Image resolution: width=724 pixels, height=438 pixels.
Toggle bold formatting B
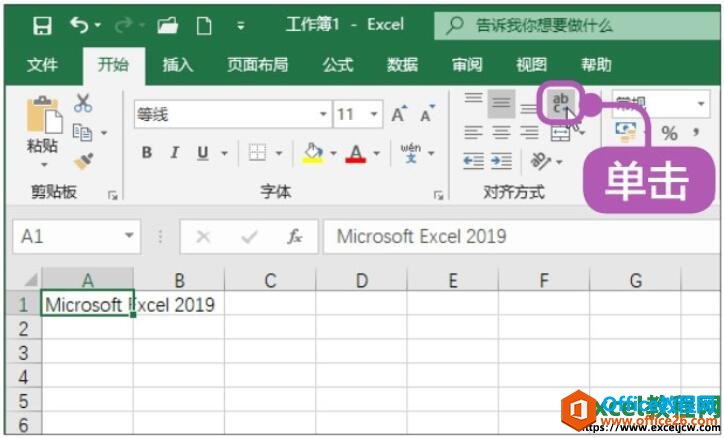click(147, 152)
